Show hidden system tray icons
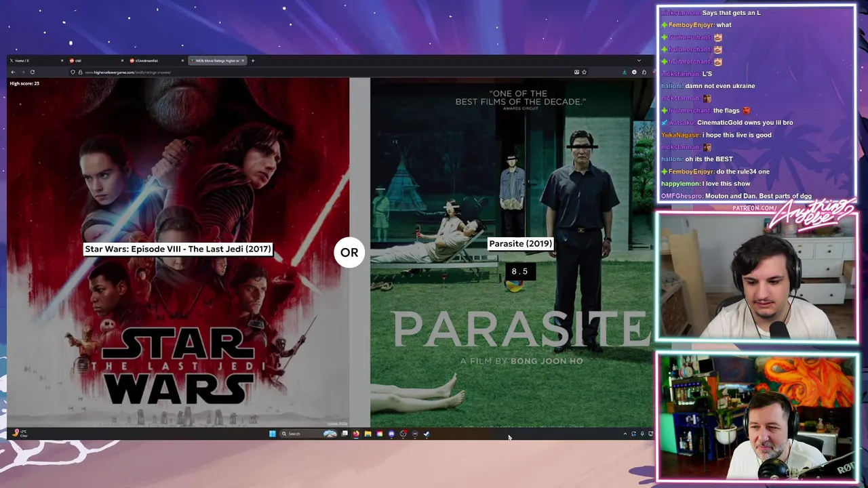 (x=625, y=434)
